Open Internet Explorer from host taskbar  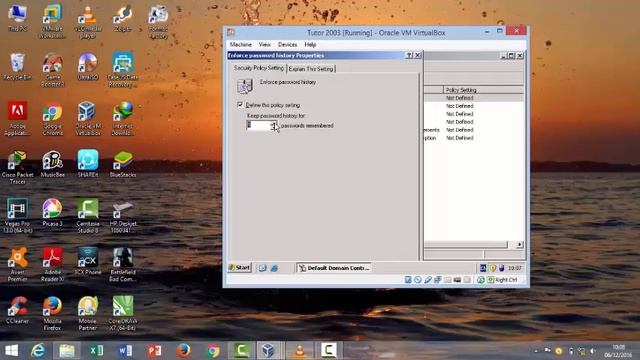coord(38,351)
